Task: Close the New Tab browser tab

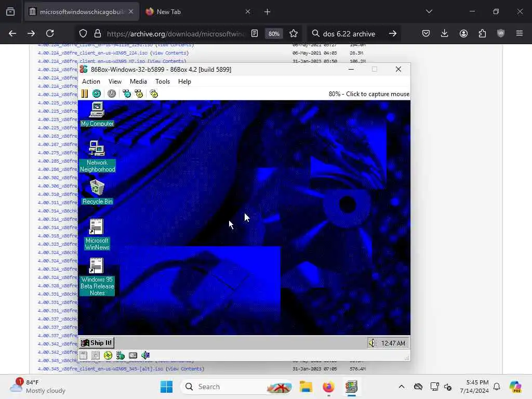Action: [x=248, y=12]
